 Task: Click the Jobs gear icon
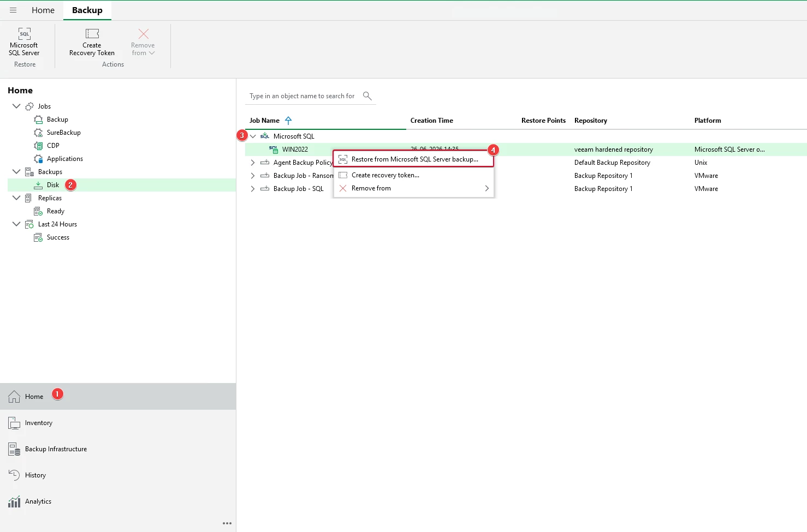pyautogui.click(x=29, y=106)
